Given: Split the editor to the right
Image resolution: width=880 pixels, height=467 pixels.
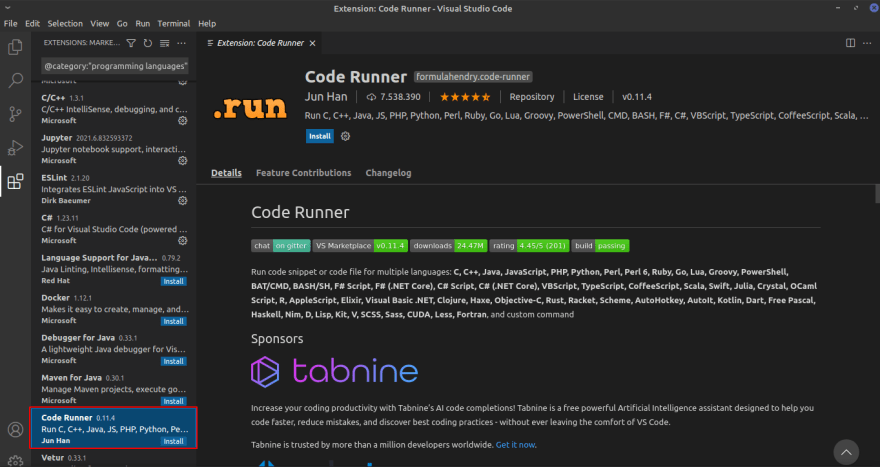Looking at the screenshot, I should pyautogui.click(x=850, y=43).
